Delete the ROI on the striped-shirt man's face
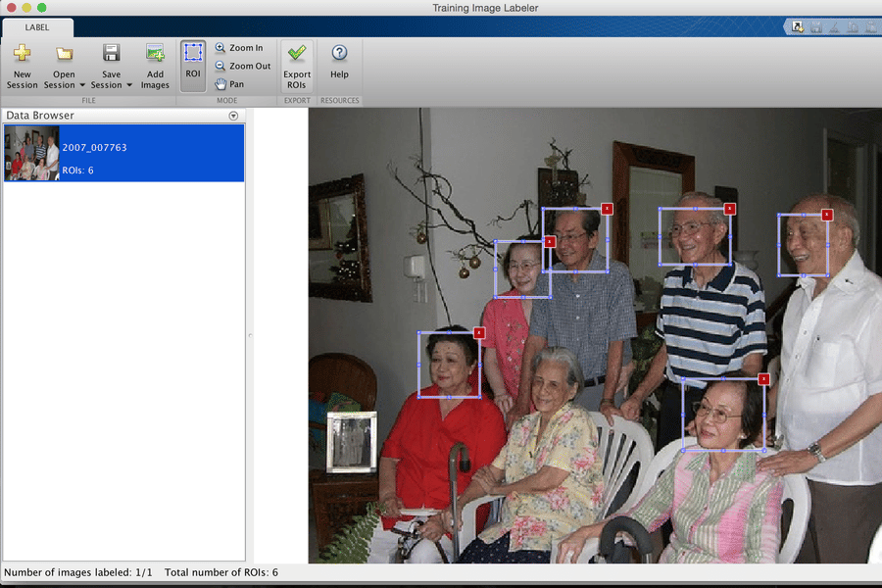The height and width of the screenshot is (588, 882). 729,209
